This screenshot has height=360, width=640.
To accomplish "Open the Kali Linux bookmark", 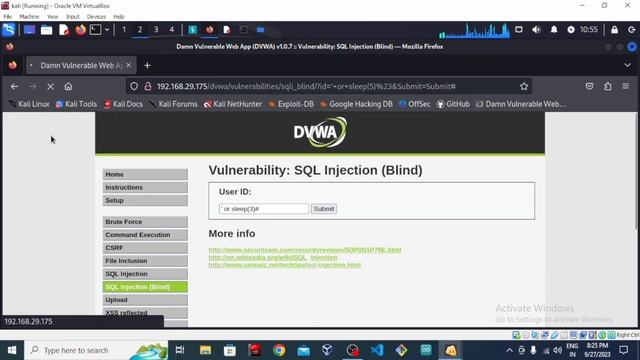I will (29, 104).
